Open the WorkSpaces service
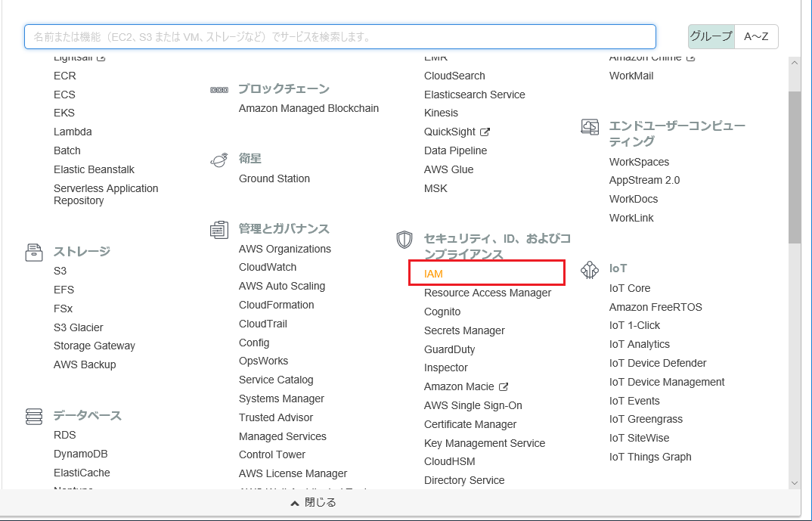The height and width of the screenshot is (521, 812). coord(639,162)
